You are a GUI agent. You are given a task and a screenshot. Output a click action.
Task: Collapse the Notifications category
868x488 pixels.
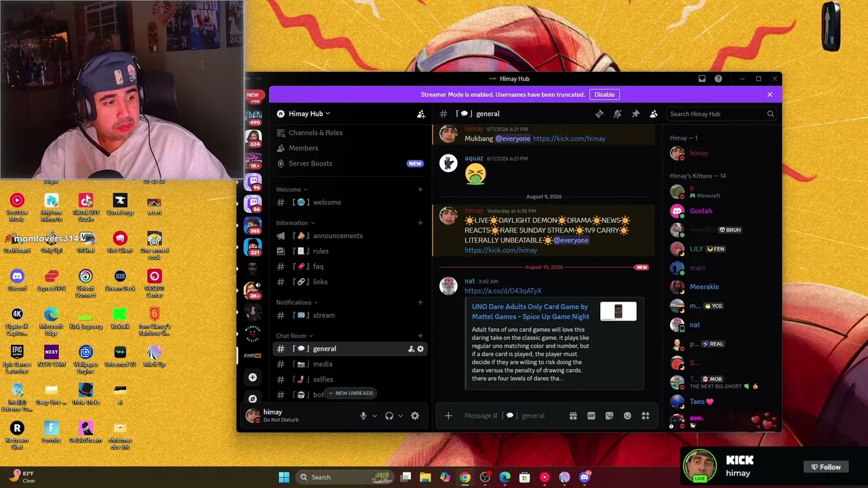[x=297, y=302]
